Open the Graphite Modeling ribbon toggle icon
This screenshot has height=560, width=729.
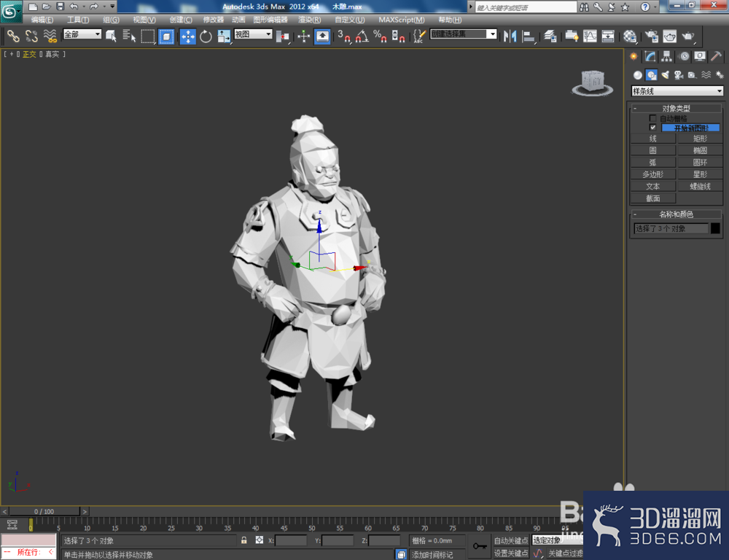coord(572,36)
